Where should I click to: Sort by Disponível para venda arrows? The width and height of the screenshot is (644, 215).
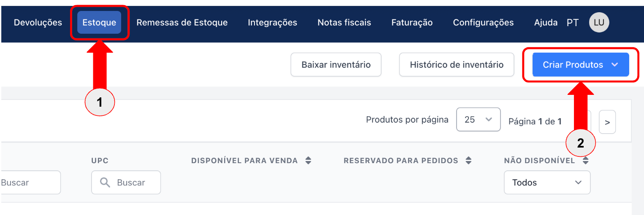(x=308, y=161)
